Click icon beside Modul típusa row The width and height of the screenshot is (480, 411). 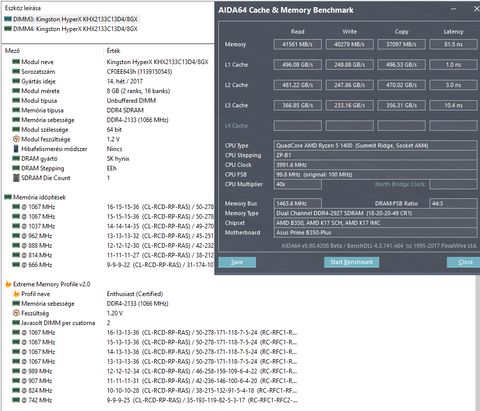pos(16,100)
